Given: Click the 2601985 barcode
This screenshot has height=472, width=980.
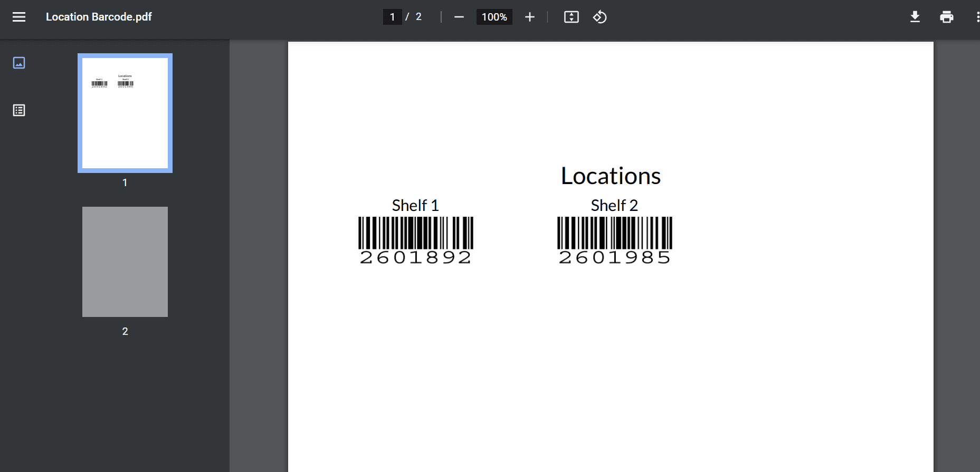Looking at the screenshot, I should (x=615, y=240).
